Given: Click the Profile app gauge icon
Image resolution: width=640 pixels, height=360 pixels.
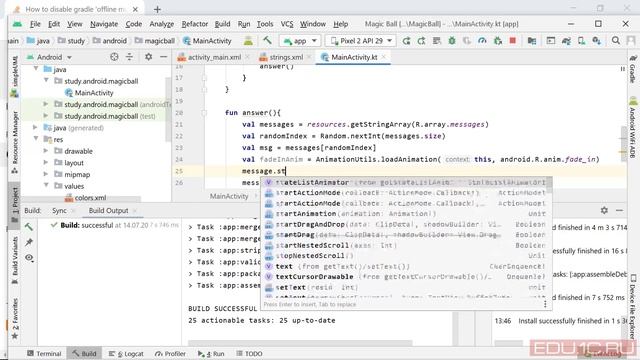Looking at the screenshot, I should click(482, 41).
